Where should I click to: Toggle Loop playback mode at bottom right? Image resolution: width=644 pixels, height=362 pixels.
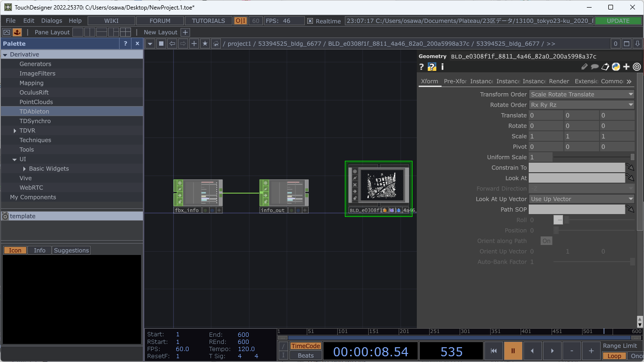click(614, 356)
